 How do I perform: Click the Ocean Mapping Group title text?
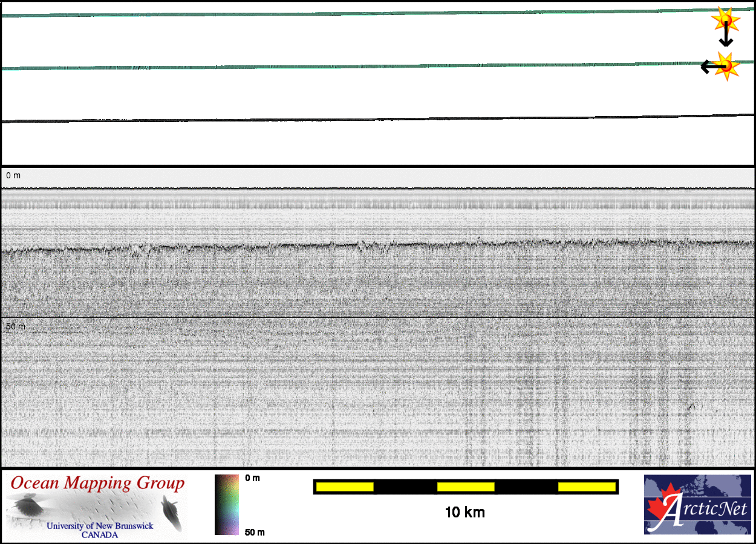[x=97, y=484]
